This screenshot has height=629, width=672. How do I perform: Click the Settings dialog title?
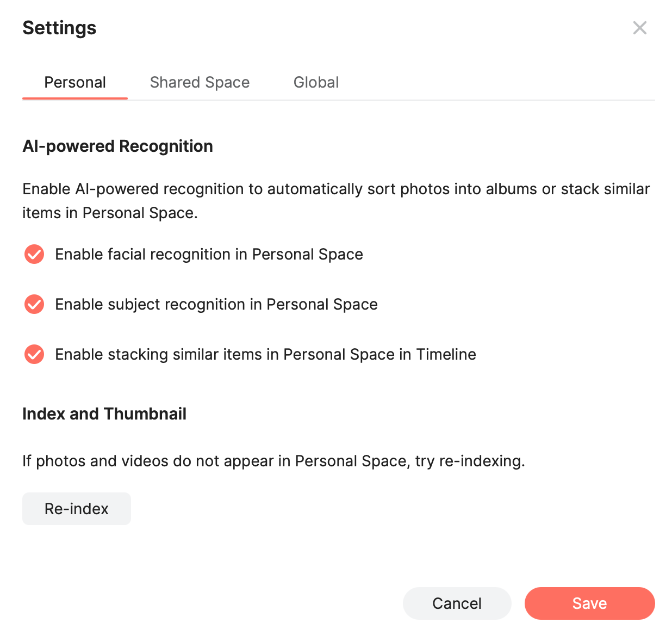59,28
